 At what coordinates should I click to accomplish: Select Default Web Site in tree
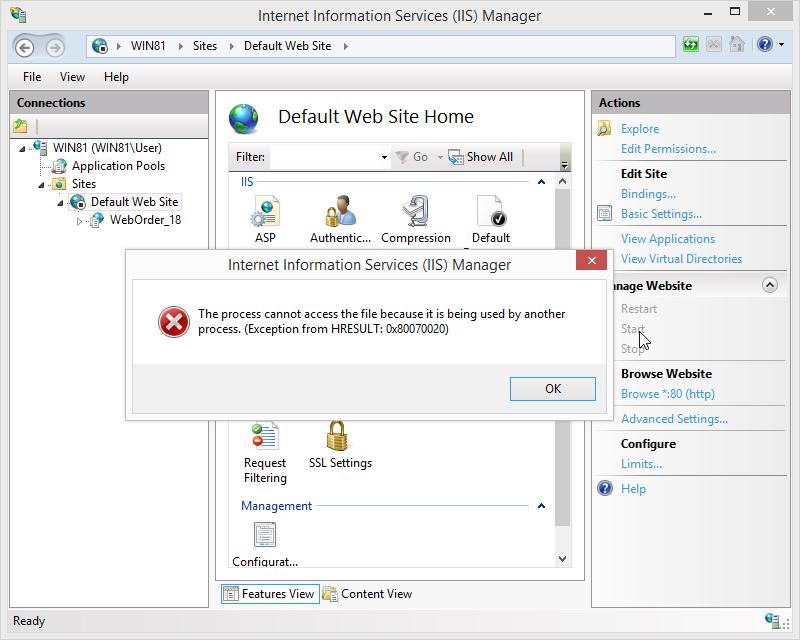tap(134, 202)
